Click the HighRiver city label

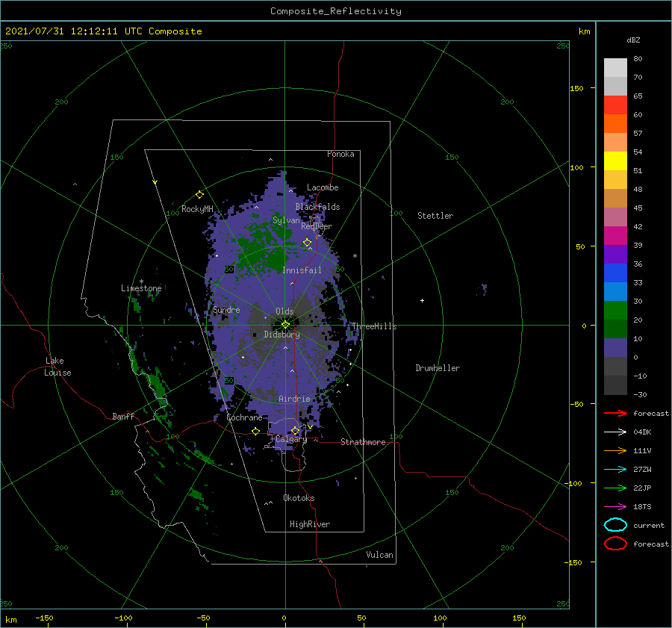coord(310,524)
